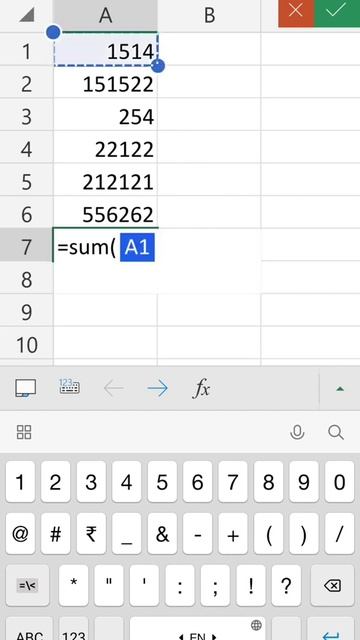The image size is (360, 640).
Task: Tap the 2 key
Action: click(56, 482)
